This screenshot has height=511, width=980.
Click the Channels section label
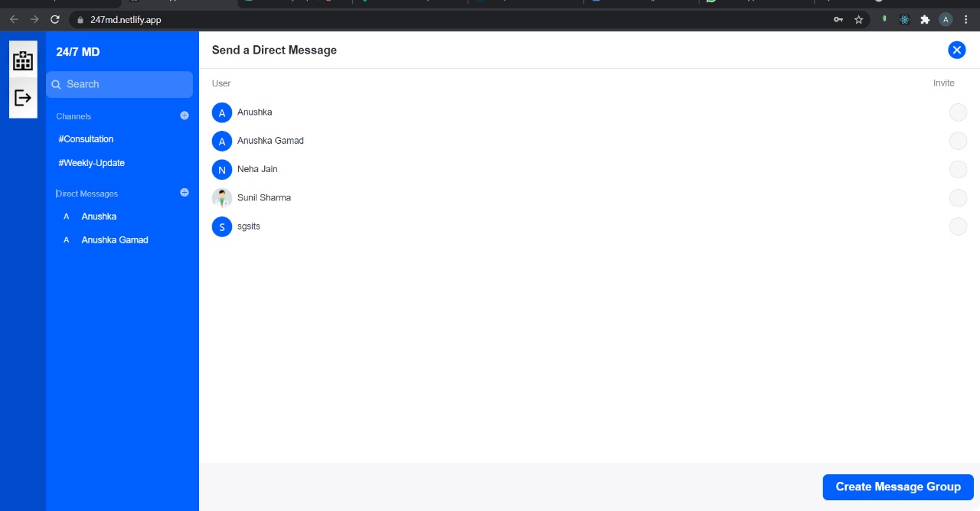[73, 116]
